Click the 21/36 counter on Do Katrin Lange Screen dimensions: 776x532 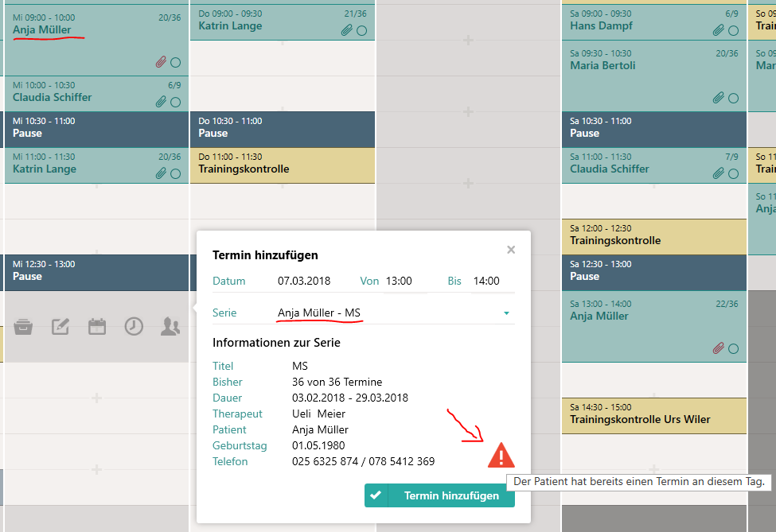(x=355, y=14)
